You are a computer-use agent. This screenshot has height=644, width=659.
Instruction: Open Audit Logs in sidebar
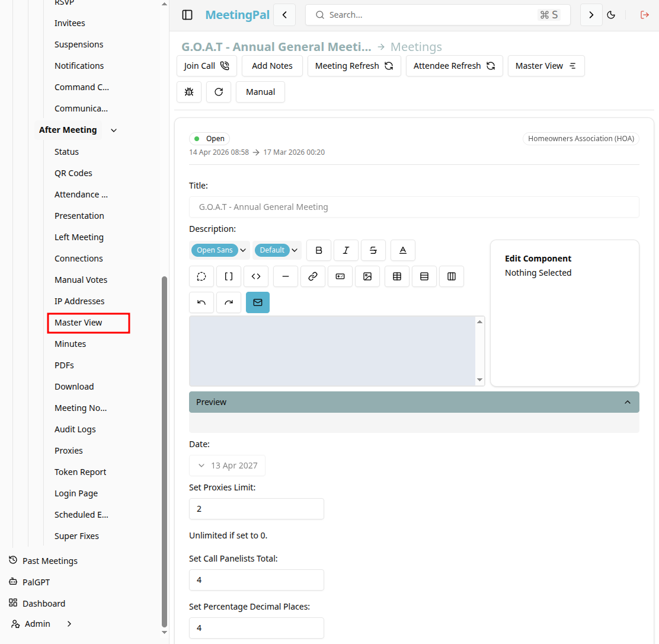click(75, 429)
